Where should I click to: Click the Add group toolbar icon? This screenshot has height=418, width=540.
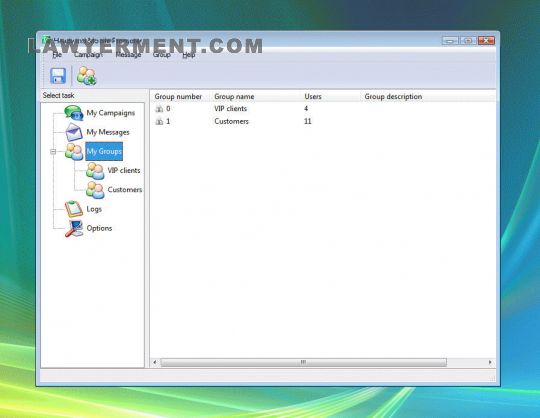[86, 76]
